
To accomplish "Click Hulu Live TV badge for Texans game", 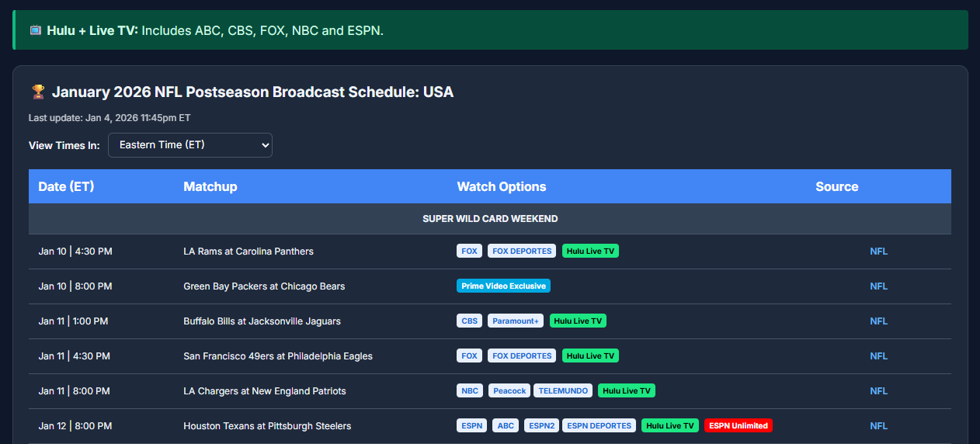I will (x=670, y=425).
